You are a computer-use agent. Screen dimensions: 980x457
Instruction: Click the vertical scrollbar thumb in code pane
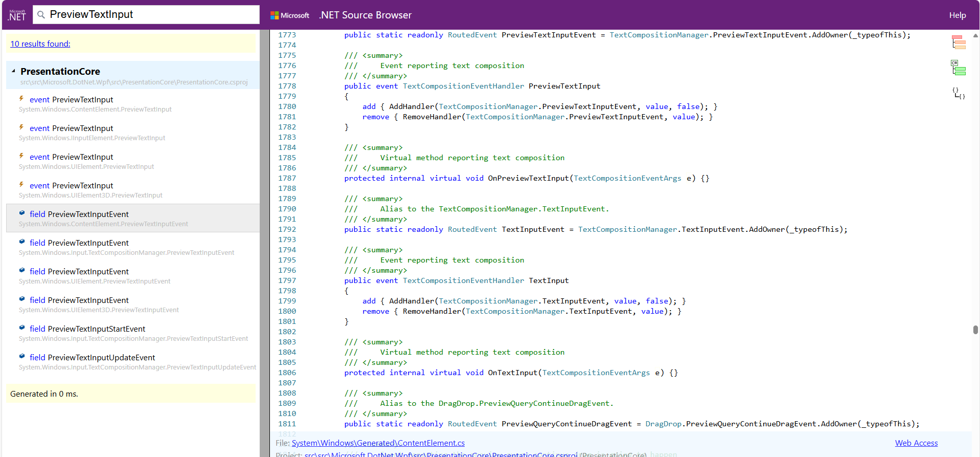[x=975, y=330]
